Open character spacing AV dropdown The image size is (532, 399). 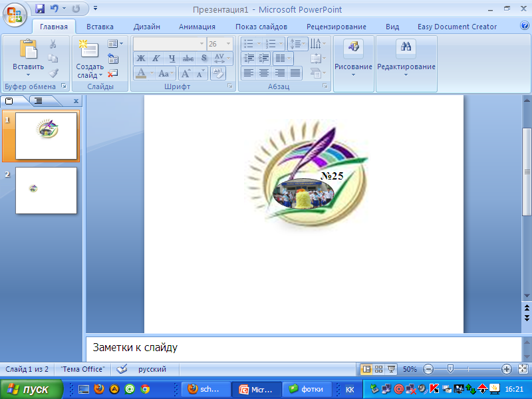[x=223, y=59]
